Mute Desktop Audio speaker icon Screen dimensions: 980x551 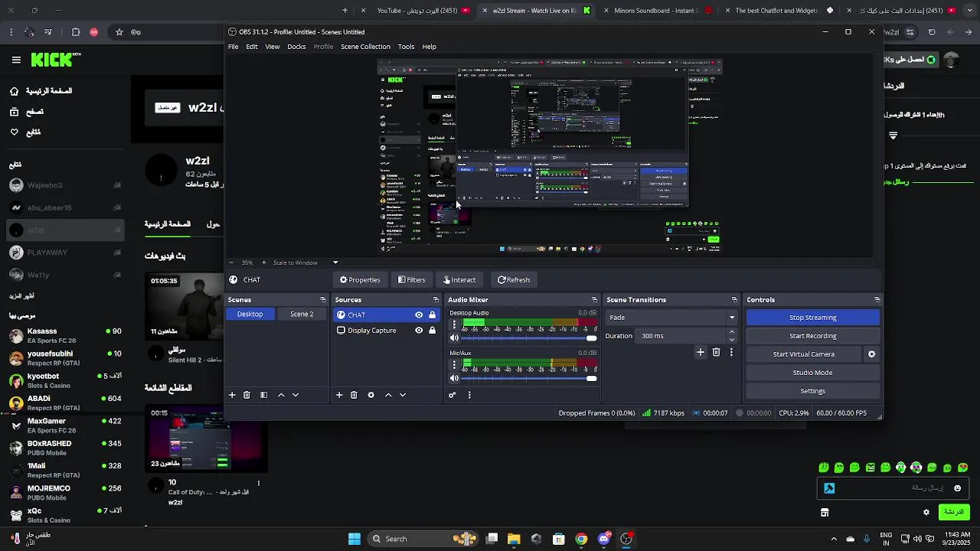tap(454, 337)
